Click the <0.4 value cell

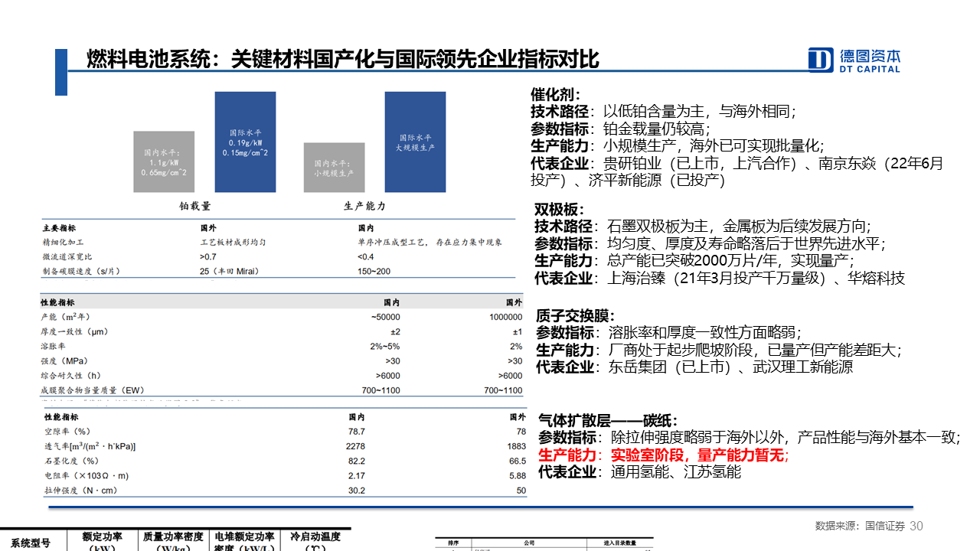coord(366,257)
